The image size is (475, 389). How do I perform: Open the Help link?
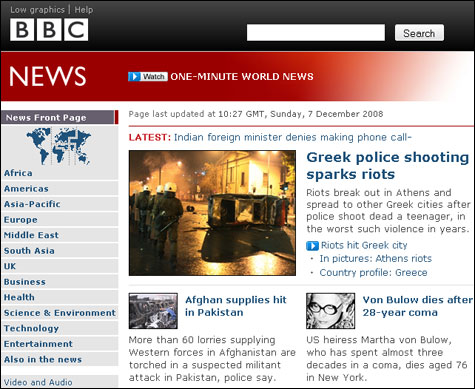tap(84, 10)
